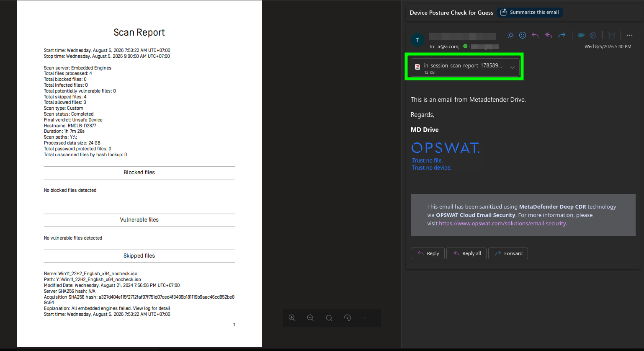Viewport: 644px width, 351px height.
Task: Click the plain magnifier icon in the preview toolbar
Action: point(329,318)
